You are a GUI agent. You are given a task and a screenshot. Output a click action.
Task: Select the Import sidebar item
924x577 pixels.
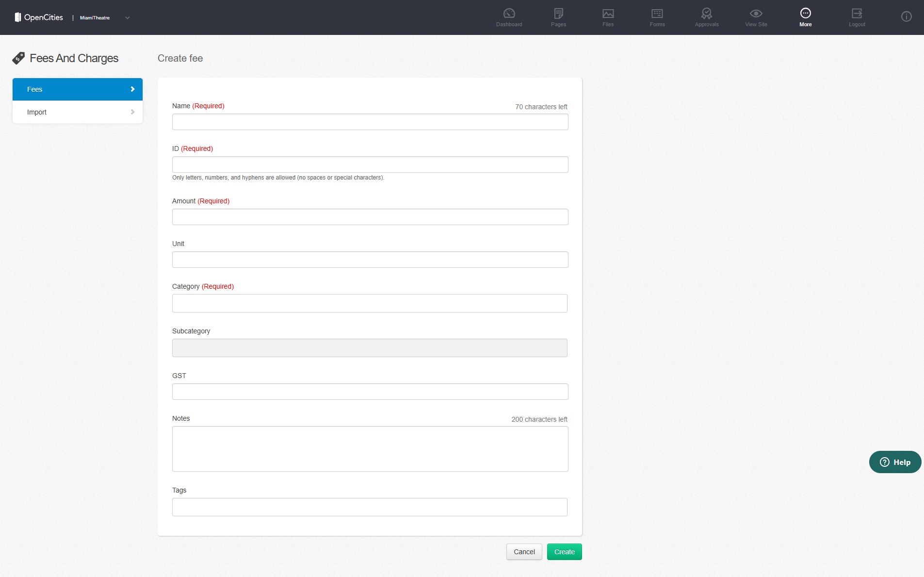coord(78,112)
